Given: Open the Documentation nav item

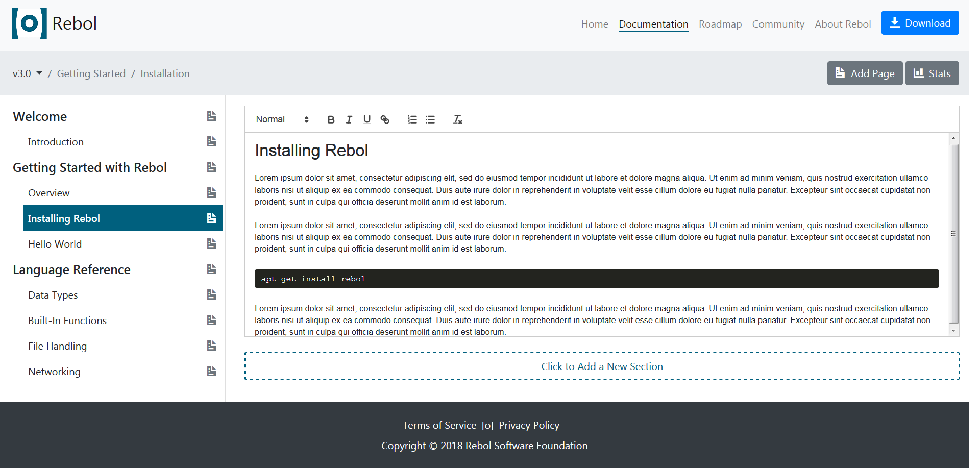Looking at the screenshot, I should coord(653,24).
